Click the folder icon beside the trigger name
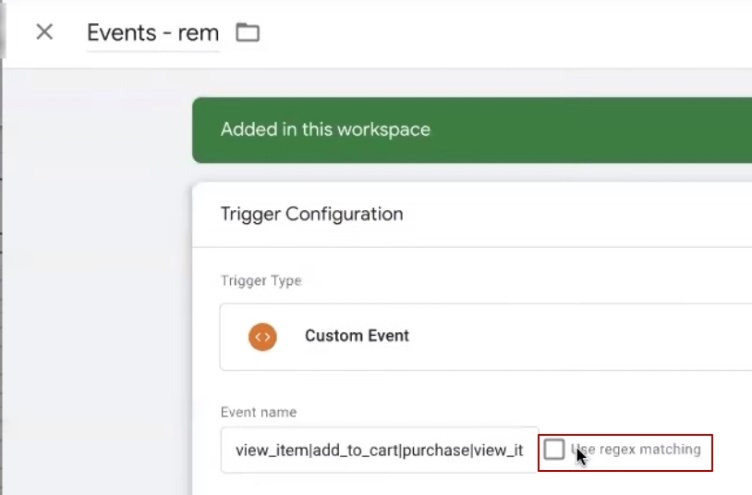This screenshot has width=752, height=495. point(247,33)
